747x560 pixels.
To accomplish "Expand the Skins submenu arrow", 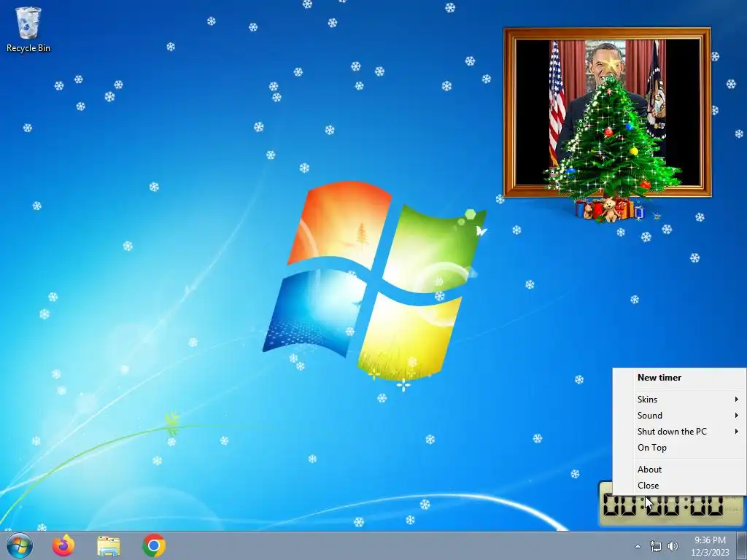I will (737, 400).
